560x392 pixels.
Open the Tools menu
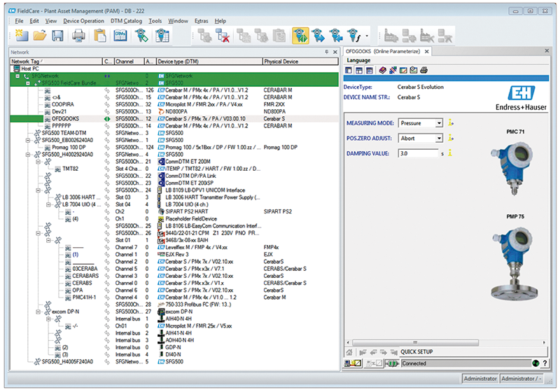pos(155,21)
